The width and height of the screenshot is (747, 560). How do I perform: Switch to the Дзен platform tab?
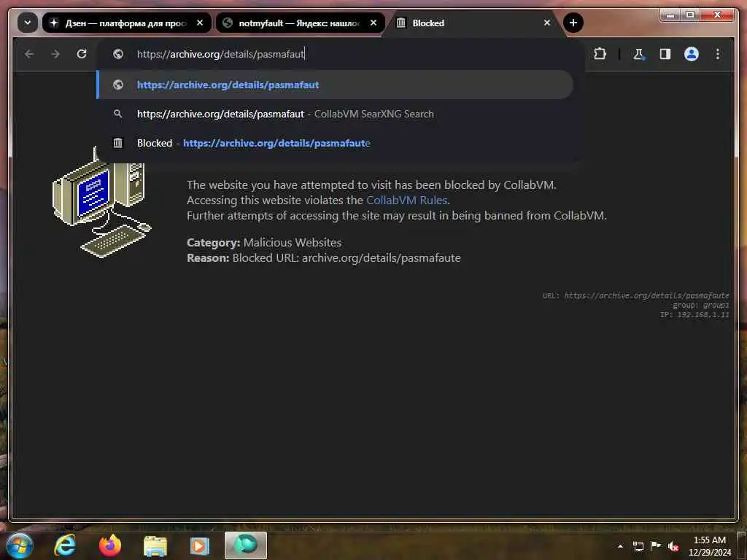(127, 23)
